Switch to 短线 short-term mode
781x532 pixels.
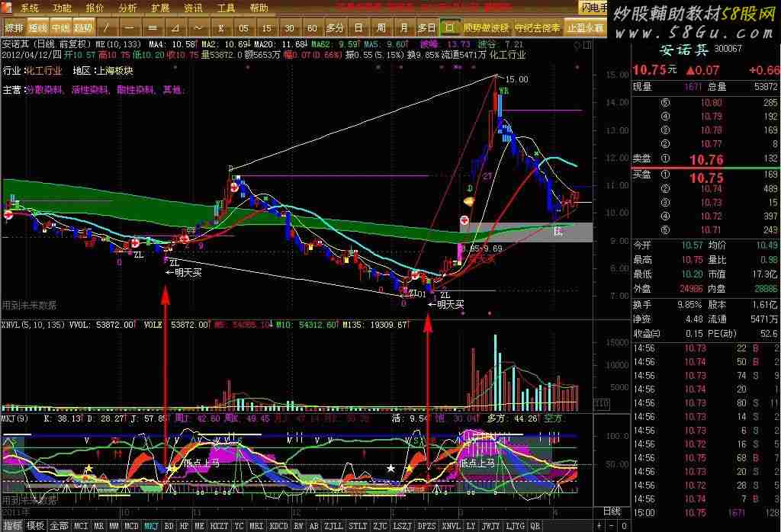(38, 28)
